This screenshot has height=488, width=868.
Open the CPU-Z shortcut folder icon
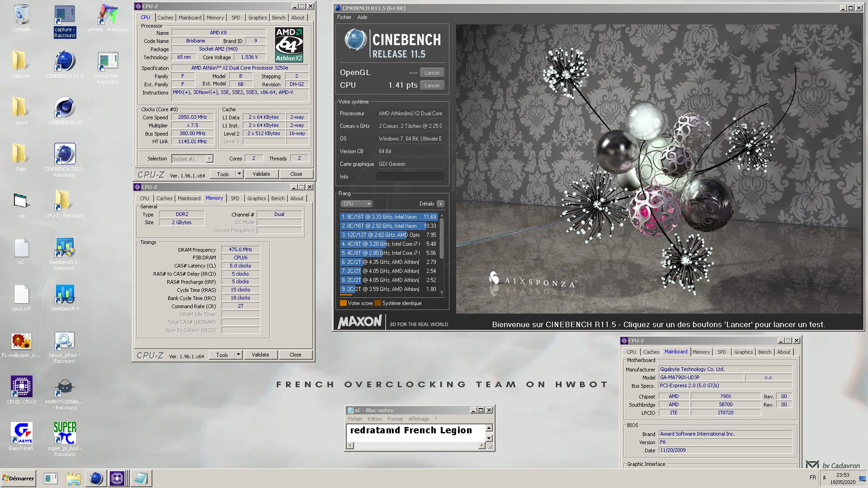point(65,205)
